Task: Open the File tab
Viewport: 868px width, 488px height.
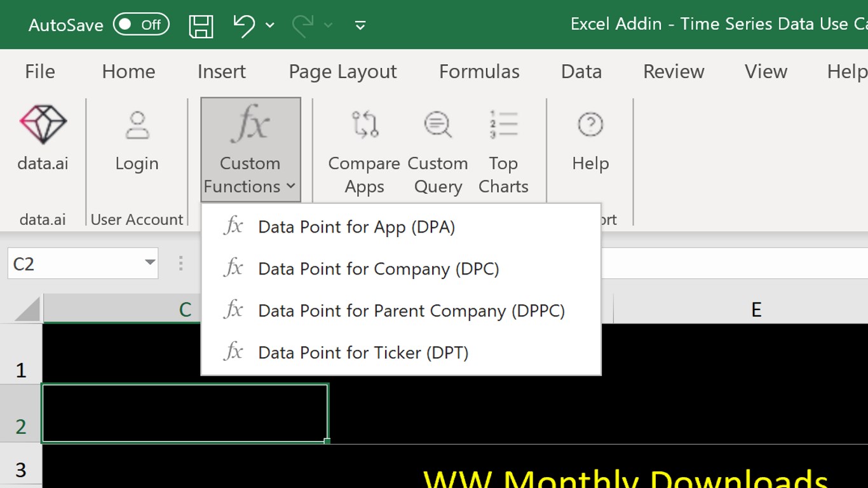Action: 40,71
